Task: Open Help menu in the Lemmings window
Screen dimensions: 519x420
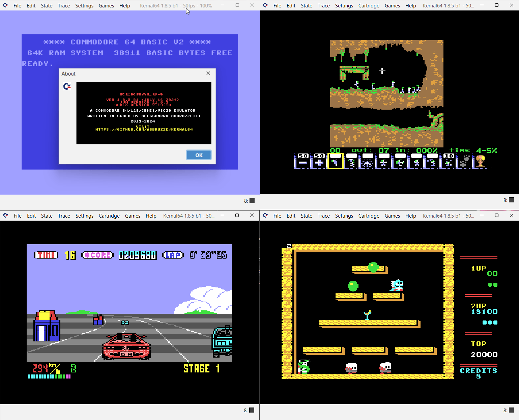Action: point(411,6)
